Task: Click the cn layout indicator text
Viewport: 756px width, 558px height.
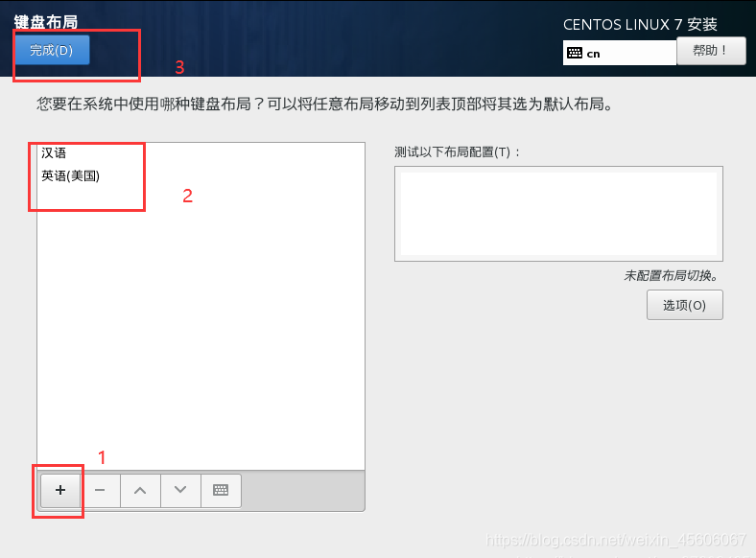Action: click(x=594, y=54)
